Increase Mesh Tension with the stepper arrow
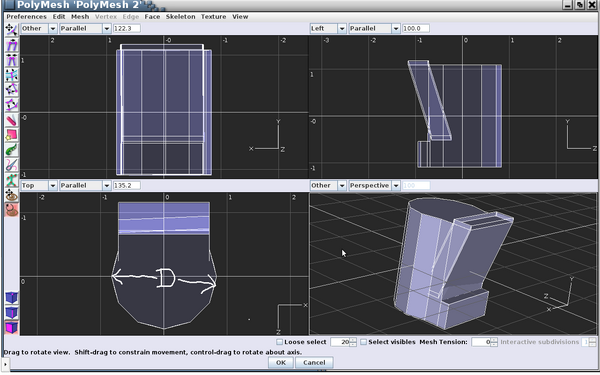This screenshot has height=375, width=600. [494, 340]
